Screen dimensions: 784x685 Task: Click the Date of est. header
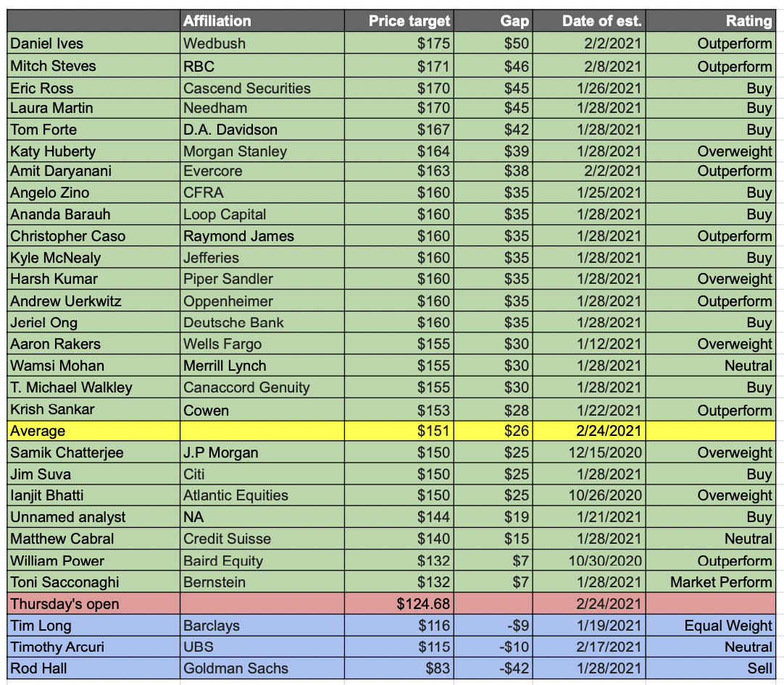click(589, 21)
